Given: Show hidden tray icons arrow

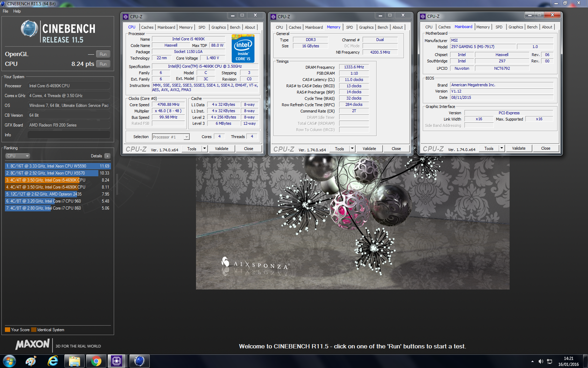Looking at the screenshot, I should pos(532,361).
